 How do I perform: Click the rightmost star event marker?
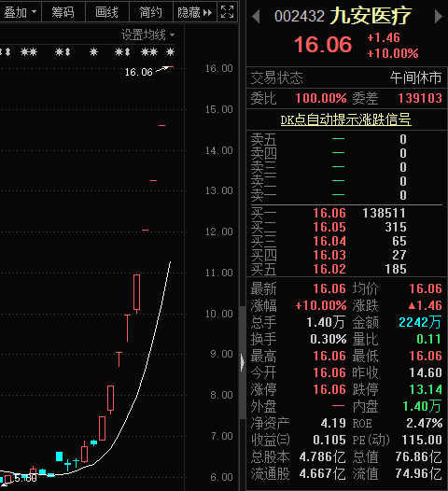coord(170,52)
